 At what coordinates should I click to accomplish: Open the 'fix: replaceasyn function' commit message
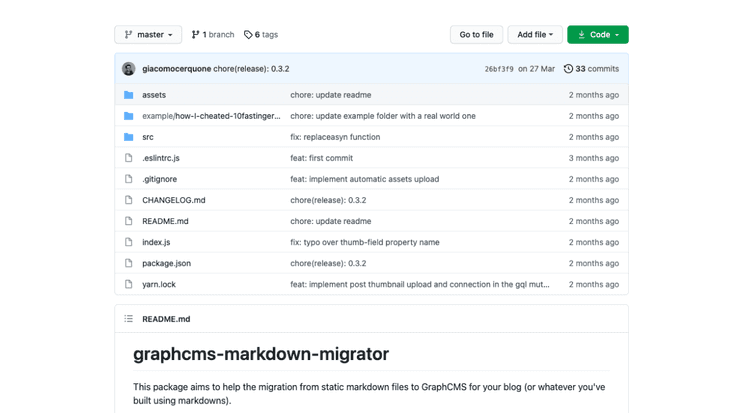[x=335, y=137]
